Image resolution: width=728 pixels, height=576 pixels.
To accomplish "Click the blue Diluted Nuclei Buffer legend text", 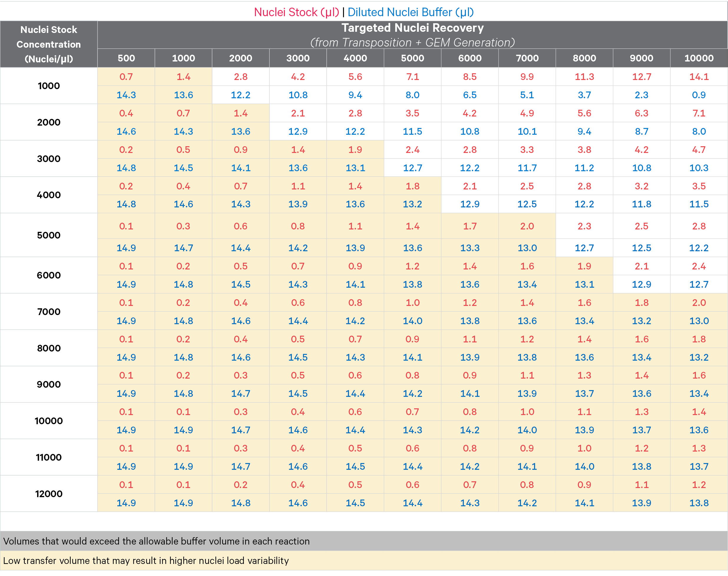I will 411,12.
